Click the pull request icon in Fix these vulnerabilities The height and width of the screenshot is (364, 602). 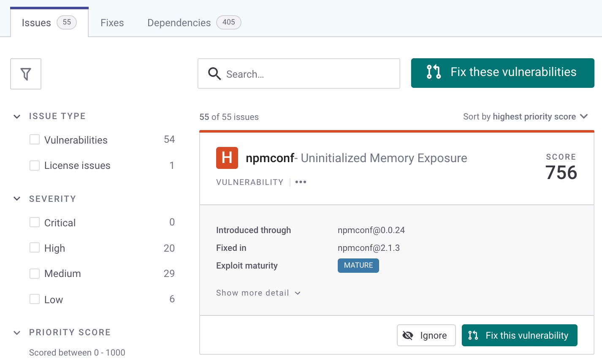click(x=433, y=73)
